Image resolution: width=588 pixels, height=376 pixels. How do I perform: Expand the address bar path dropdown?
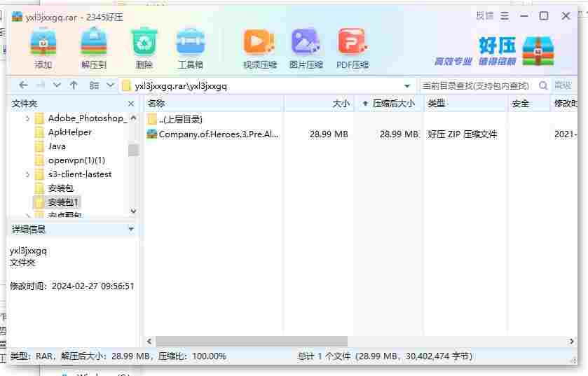pyautogui.click(x=407, y=85)
